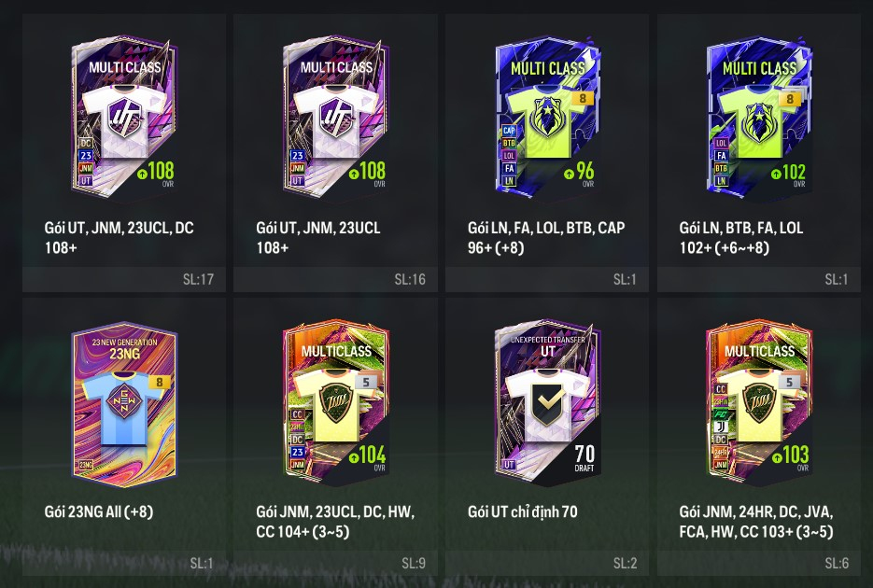This screenshot has height=588, width=873.
Task: Select the Multi Class card with SL:16
Action: pos(335,117)
